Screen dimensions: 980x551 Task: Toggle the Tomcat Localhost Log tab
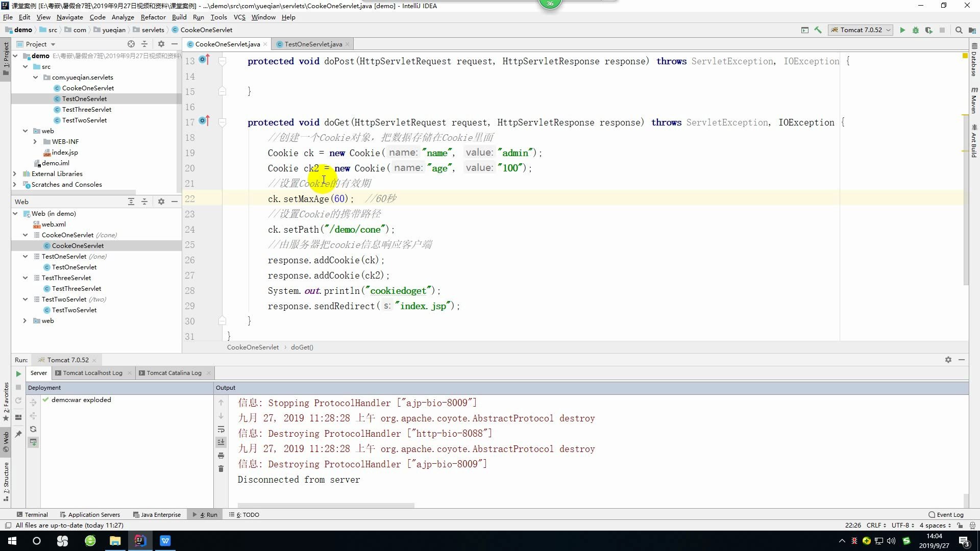point(92,372)
